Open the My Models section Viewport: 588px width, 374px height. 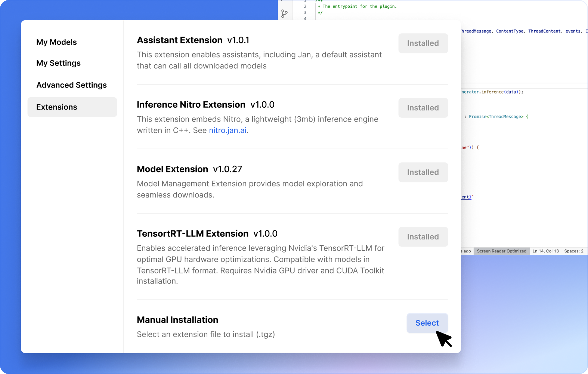click(56, 42)
